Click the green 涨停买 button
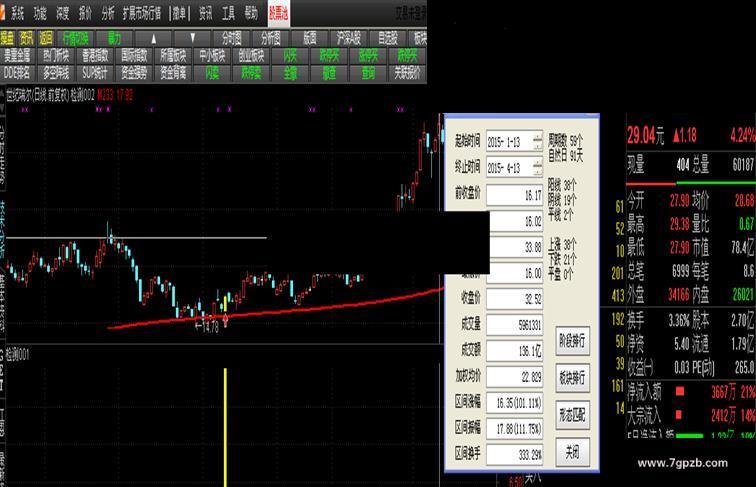This screenshot has height=487, width=756. click(368, 56)
